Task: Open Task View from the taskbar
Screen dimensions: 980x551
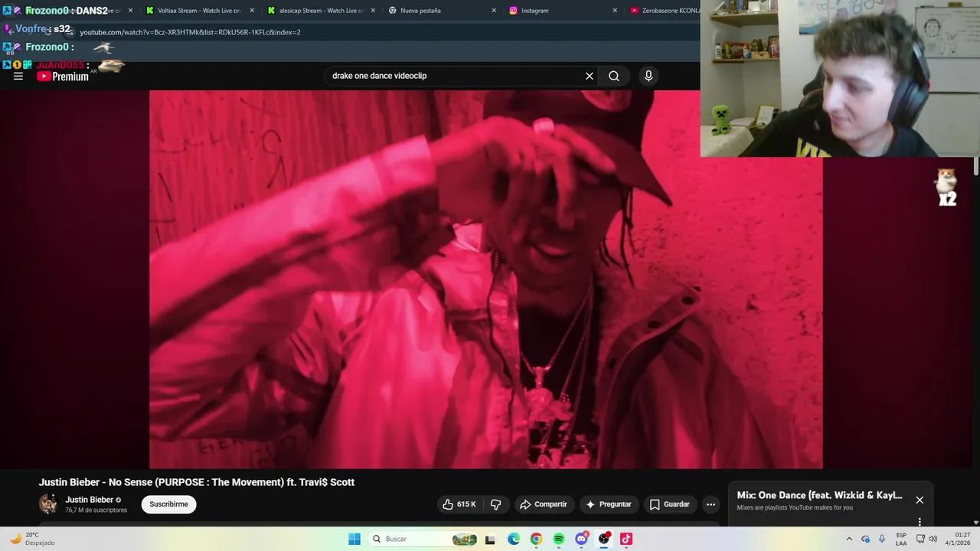Action: tap(491, 539)
